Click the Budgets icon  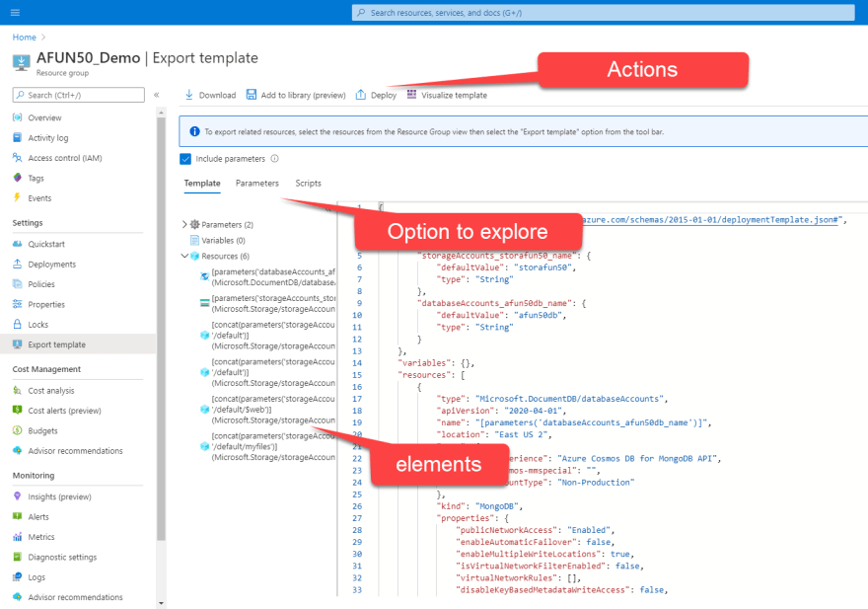17,430
